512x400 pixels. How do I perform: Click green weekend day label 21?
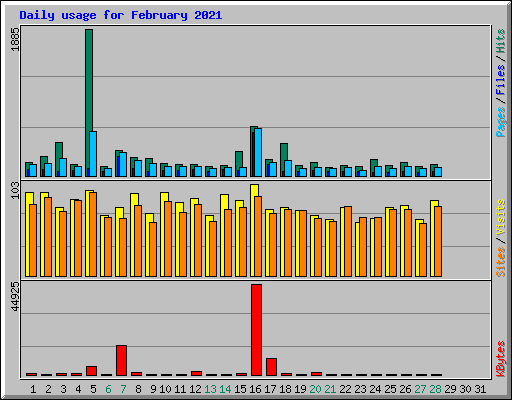(330, 389)
